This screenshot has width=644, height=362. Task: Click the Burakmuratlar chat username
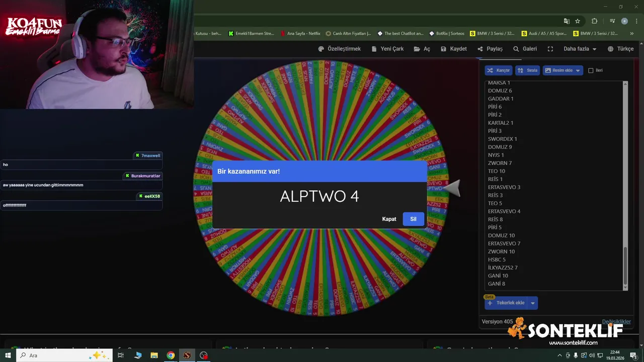145,176
